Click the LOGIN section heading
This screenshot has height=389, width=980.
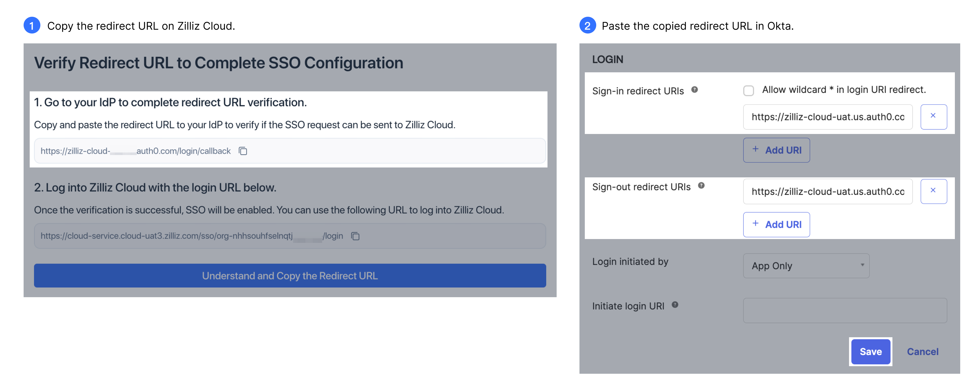click(608, 59)
